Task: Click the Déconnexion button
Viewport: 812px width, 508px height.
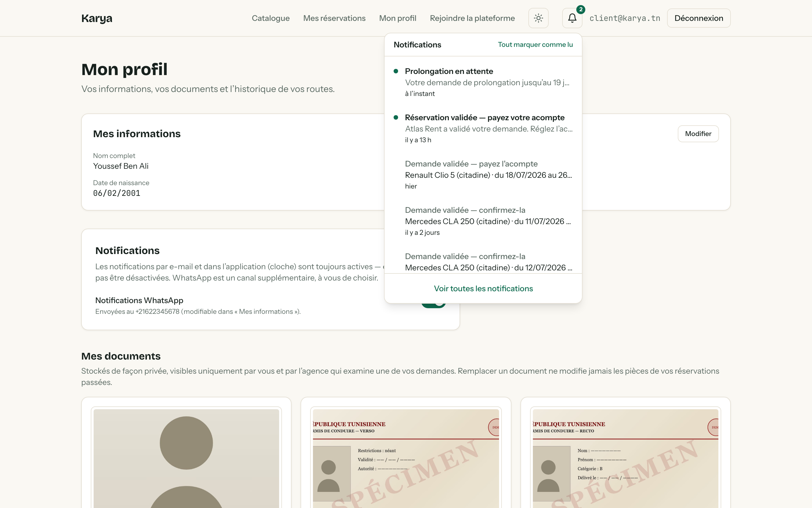Action: coord(699,18)
